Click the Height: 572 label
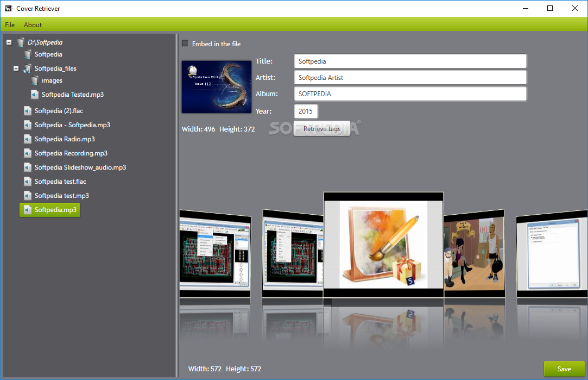588x380 pixels. click(243, 369)
